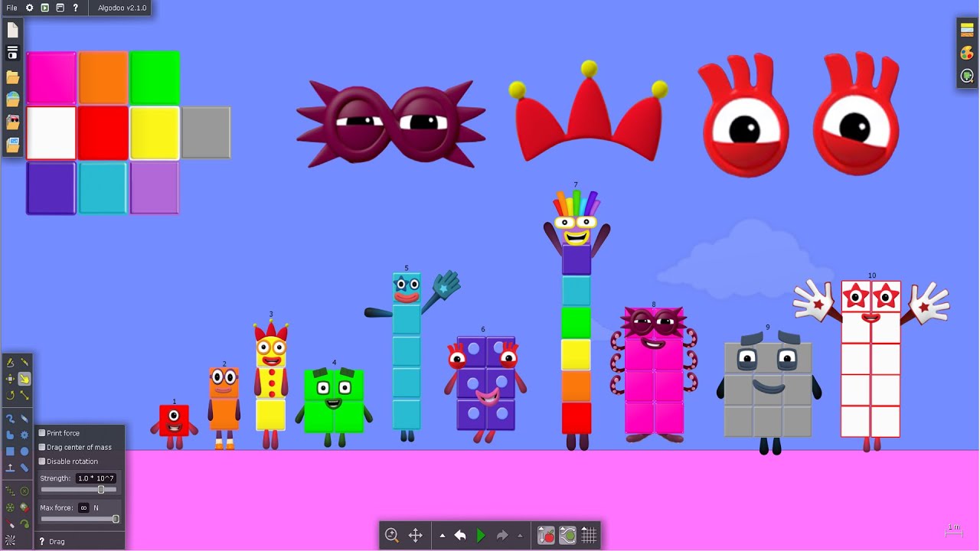Viewport: 980px width, 551px height.
Task: Open the File menu
Action: pyautogui.click(x=11, y=8)
